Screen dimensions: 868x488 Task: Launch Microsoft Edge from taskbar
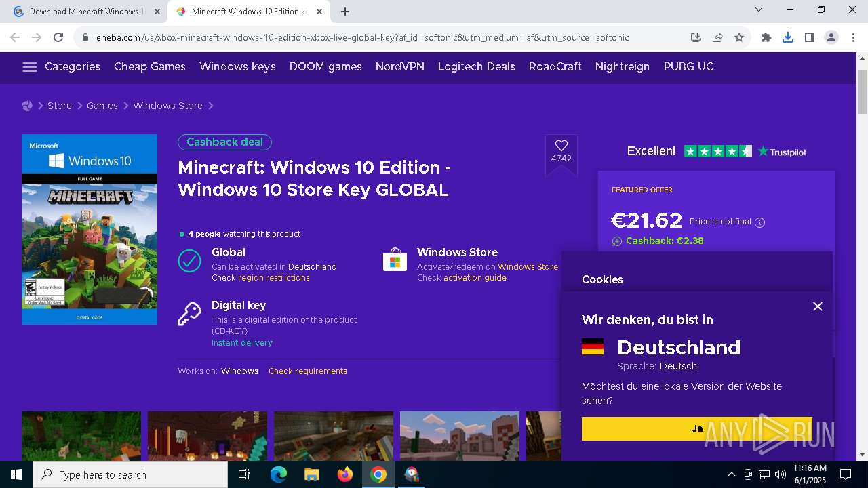coord(279,474)
